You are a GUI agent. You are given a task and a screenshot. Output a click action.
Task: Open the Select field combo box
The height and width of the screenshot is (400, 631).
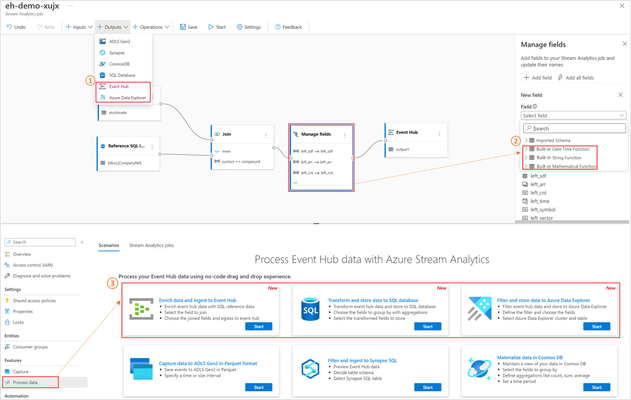click(573, 115)
